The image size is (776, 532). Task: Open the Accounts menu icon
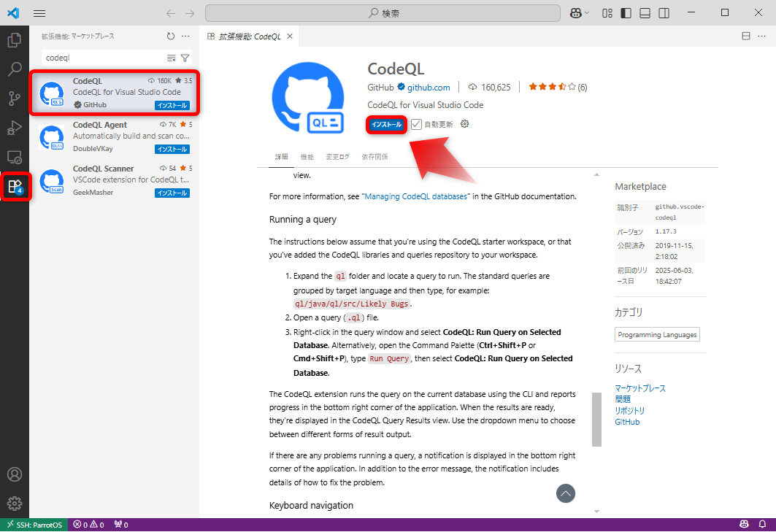[15, 474]
